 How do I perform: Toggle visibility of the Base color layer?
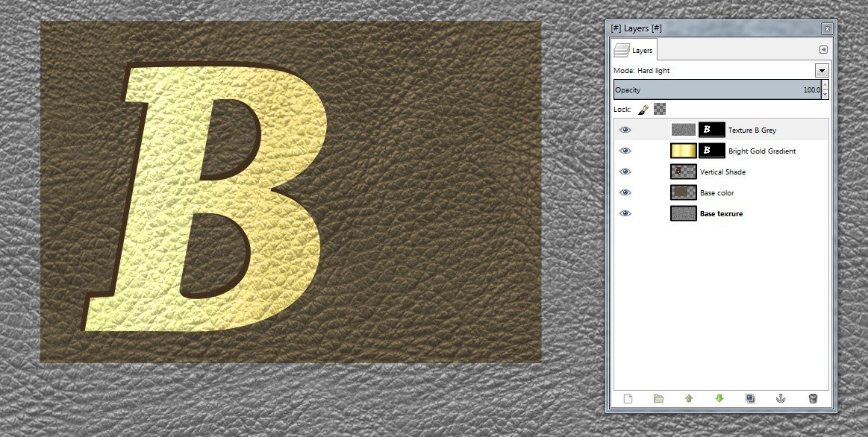(x=625, y=192)
